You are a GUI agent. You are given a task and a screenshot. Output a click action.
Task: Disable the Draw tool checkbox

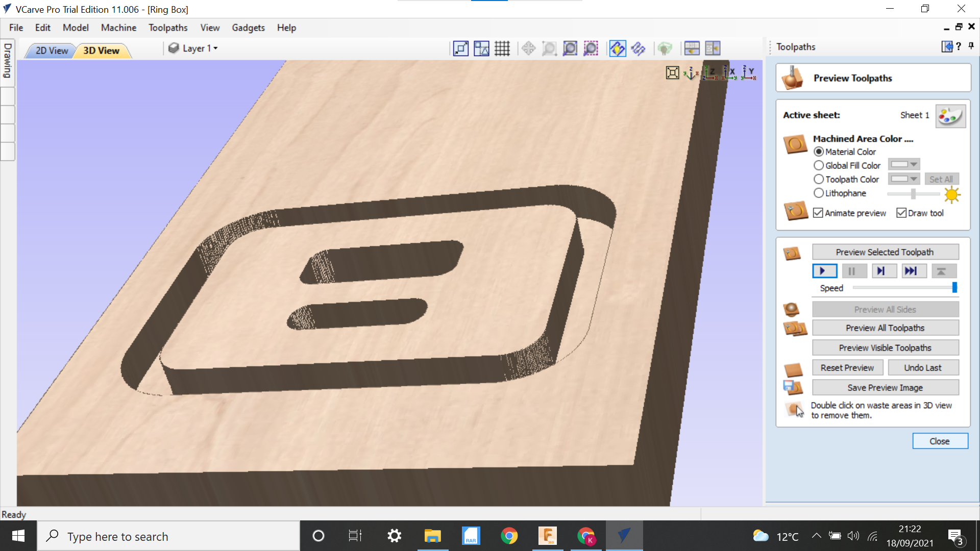coord(901,213)
